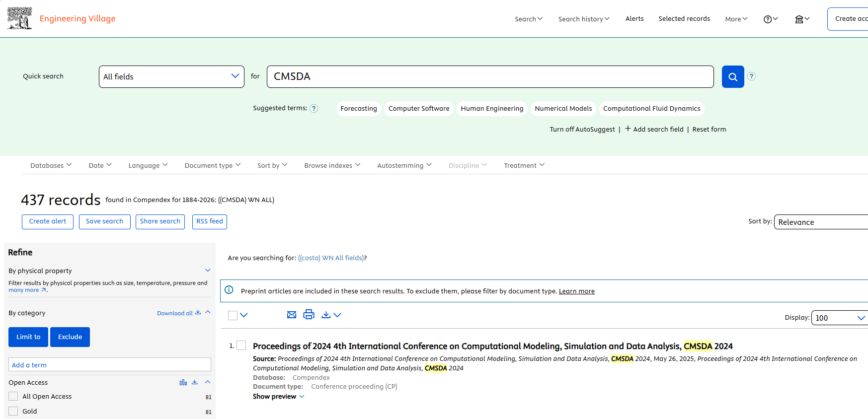Expand Show preview for result 1
868x419 pixels.
[278, 396]
